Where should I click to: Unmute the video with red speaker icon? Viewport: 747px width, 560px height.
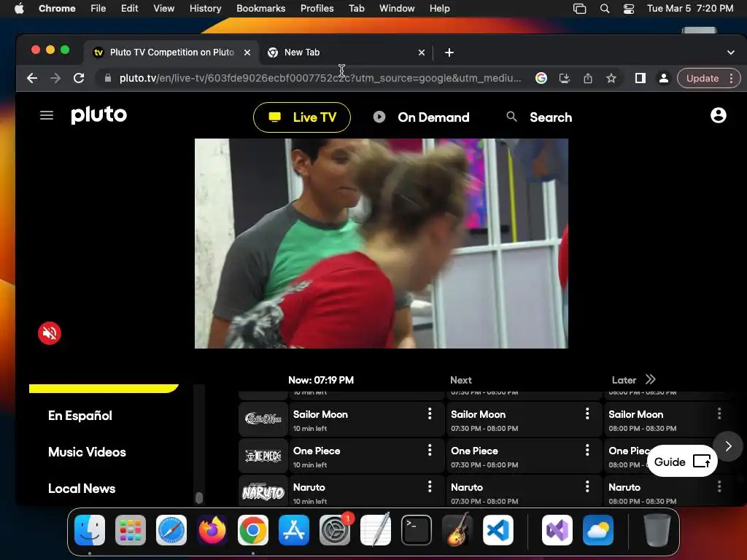point(50,332)
